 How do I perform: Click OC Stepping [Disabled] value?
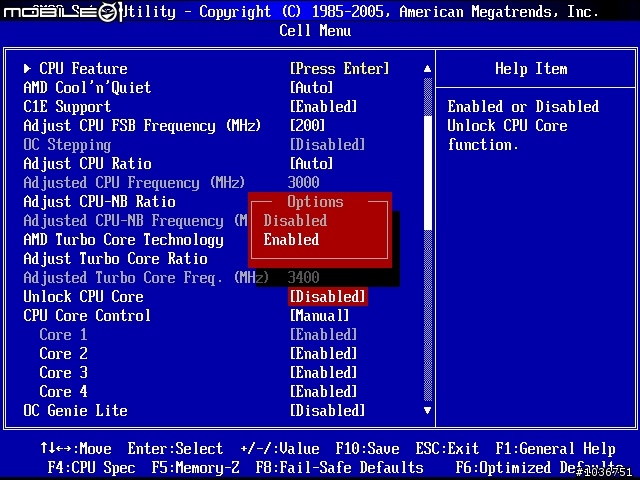click(327, 144)
